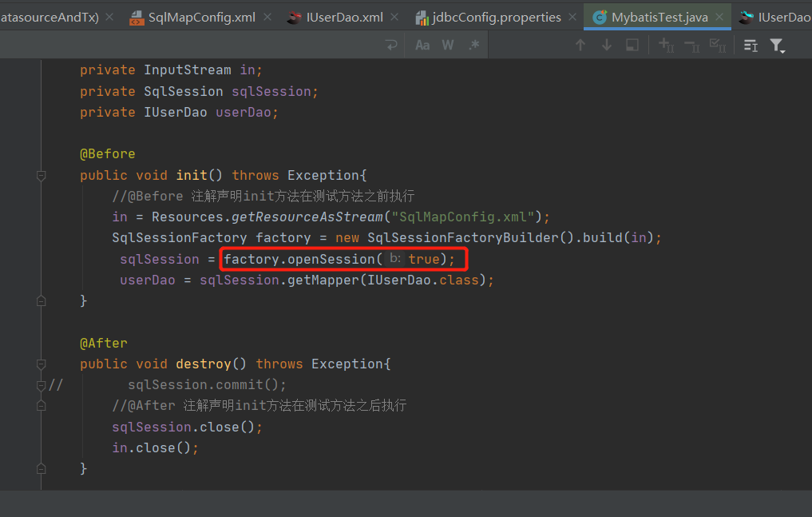Go to previous occurrence with the up arrow
Screen dimensions: 812x517
(580, 45)
